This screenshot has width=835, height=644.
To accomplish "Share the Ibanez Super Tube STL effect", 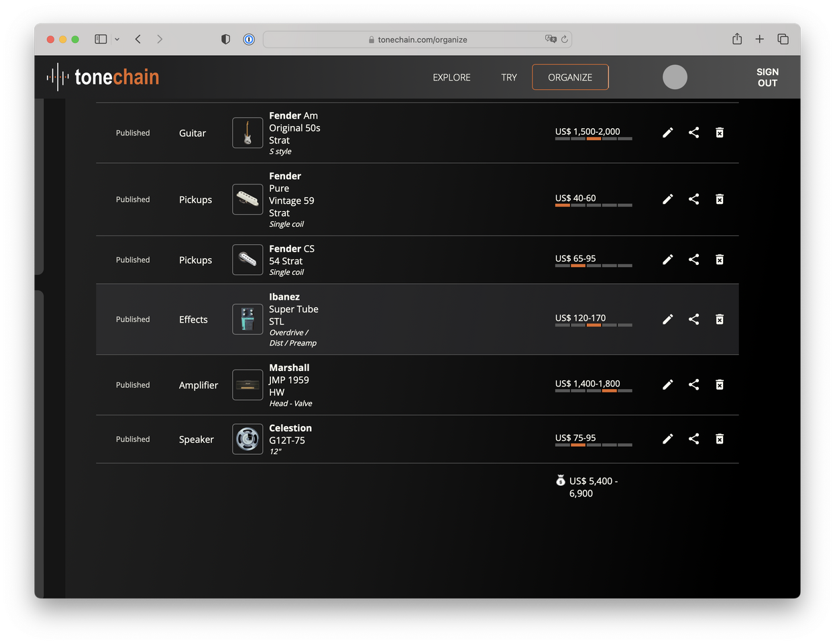I will tap(693, 319).
